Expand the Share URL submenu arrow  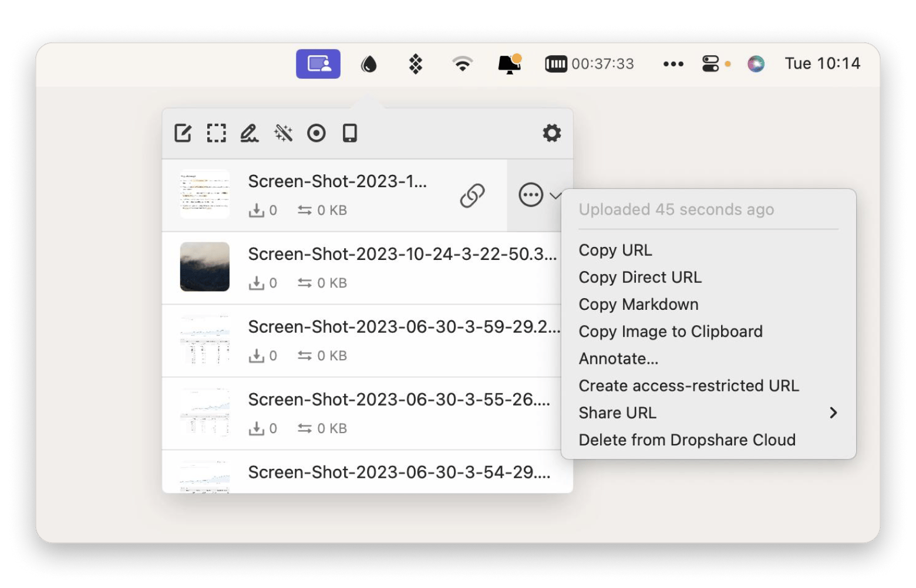click(x=833, y=413)
